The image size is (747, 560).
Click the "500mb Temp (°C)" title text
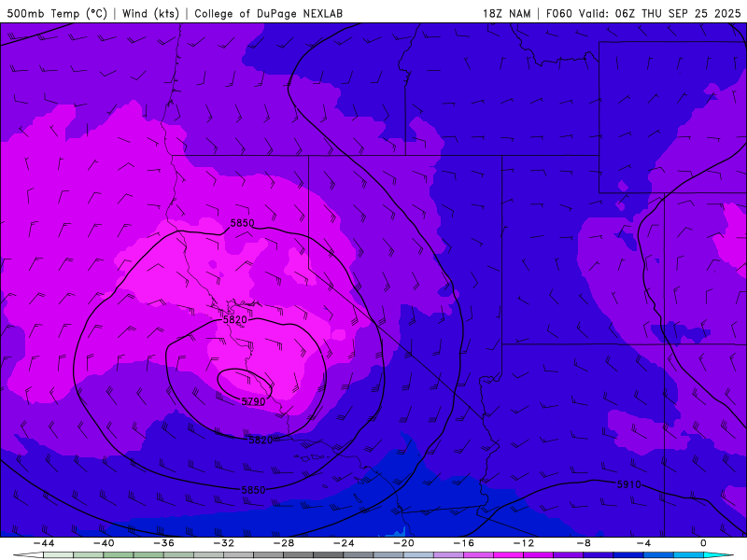pyautogui.click(x=57, y=14)
